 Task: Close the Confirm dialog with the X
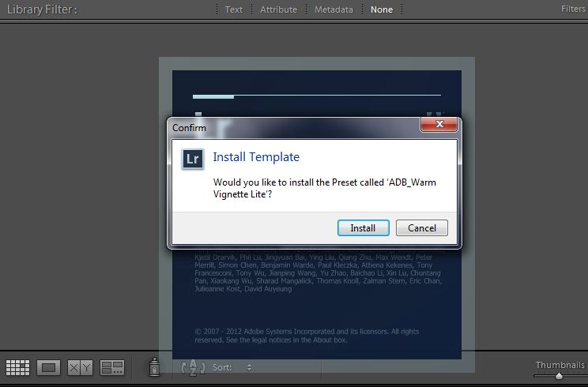pyautogui.click(x=439, y=124)
